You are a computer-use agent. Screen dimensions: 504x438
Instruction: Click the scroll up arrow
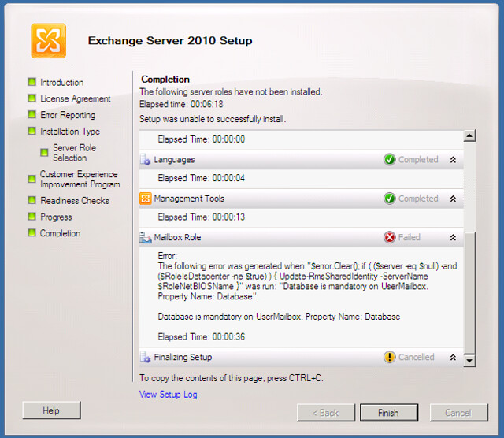tap(469, 135)
